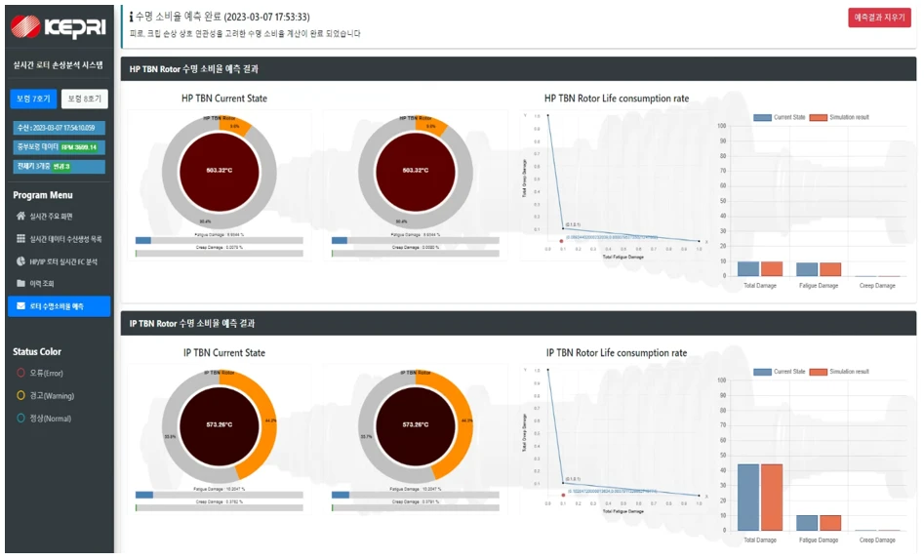Screen dimensions: 924x560
Task: Click first IP Creep Damage progress bar
Action: (x=220, y=508)
